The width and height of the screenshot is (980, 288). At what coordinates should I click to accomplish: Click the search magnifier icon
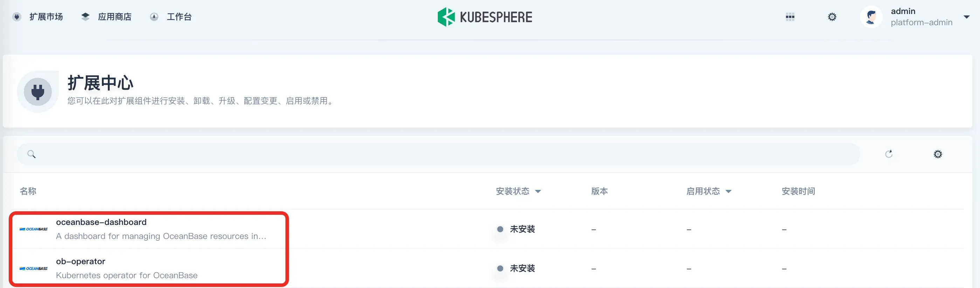[x=32, y=154]
